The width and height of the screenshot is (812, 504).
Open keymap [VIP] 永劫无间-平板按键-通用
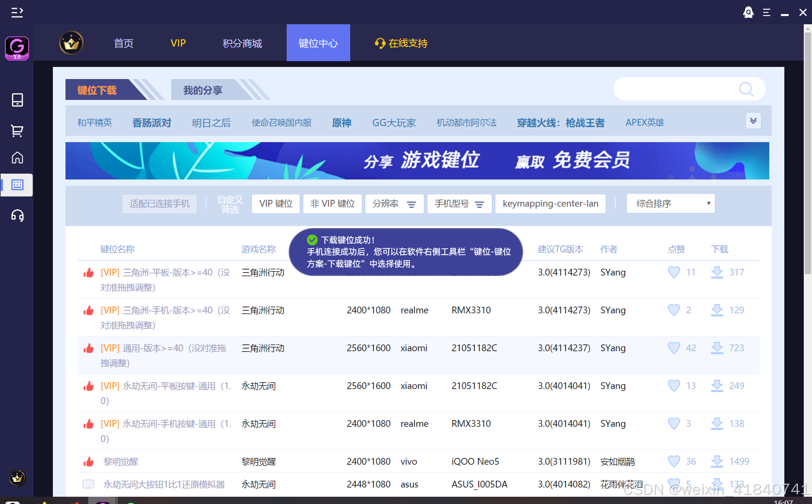click(165, 393)
